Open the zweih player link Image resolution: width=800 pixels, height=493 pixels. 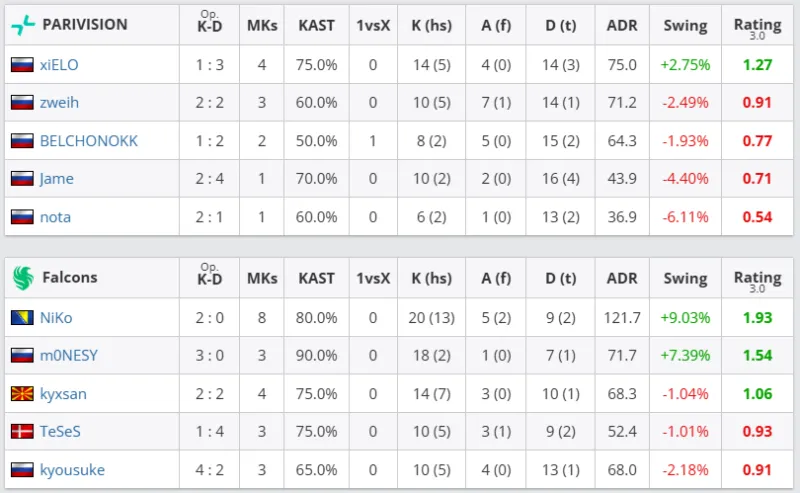[60, 103]
